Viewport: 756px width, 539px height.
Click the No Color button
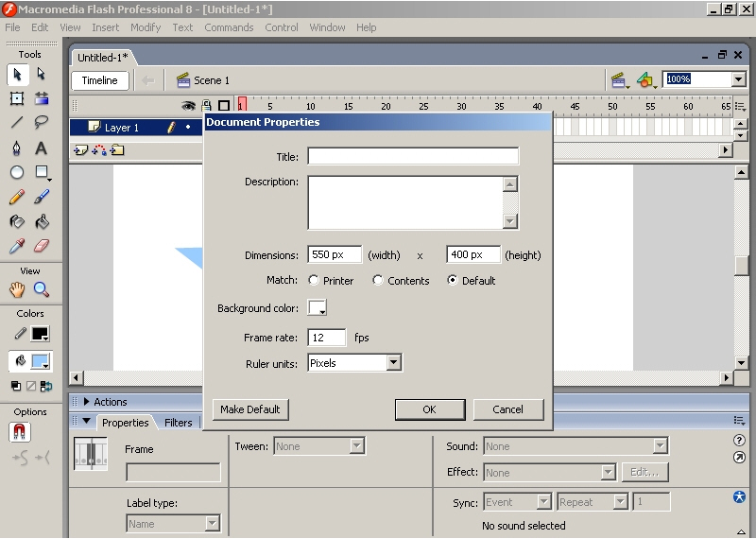(x=31, y=386)
